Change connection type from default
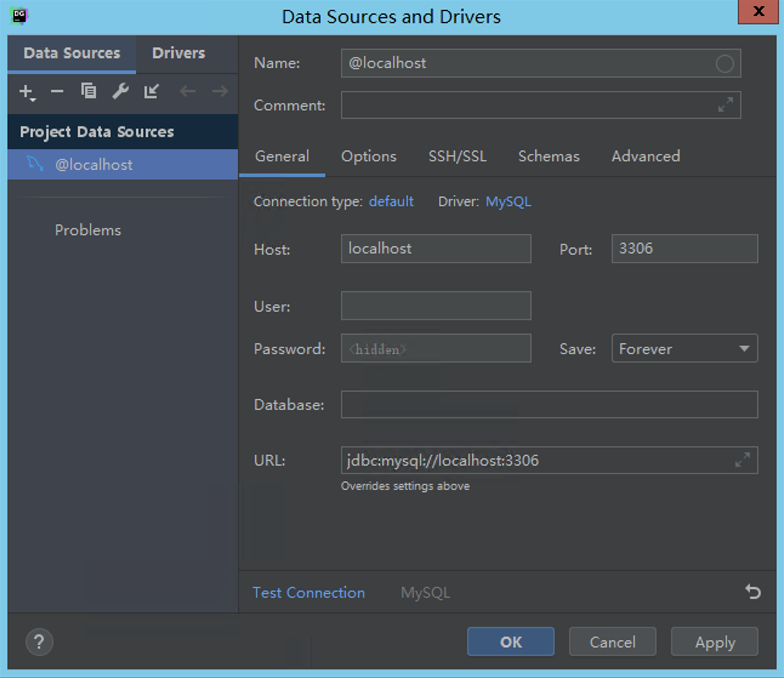 click(391, 201)
